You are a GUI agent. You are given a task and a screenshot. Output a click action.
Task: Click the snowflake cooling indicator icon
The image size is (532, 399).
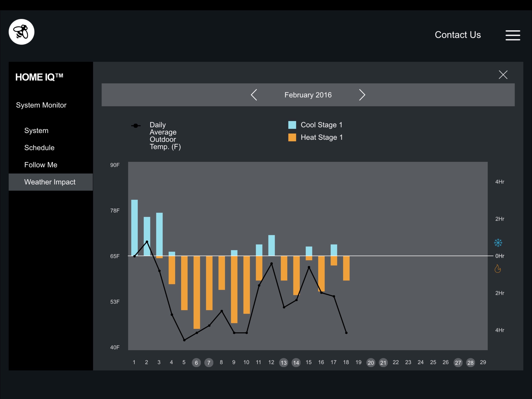[498, 243]
